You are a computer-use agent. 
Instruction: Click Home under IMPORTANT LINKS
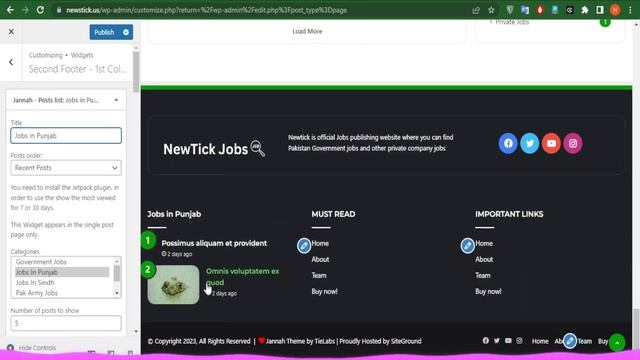click(x=484, y=243)
